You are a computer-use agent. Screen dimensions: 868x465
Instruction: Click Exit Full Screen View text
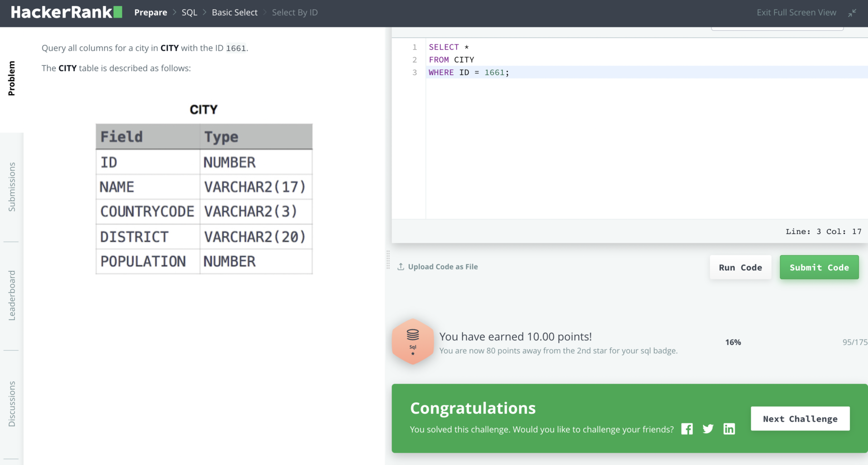tap(796, 12)
